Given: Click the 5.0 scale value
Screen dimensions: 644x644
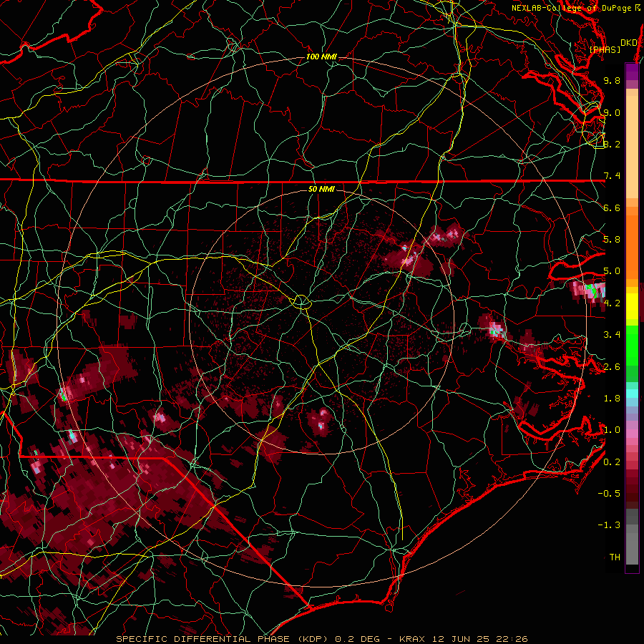Looking at the screenshot, I should [x=612, y=271].
